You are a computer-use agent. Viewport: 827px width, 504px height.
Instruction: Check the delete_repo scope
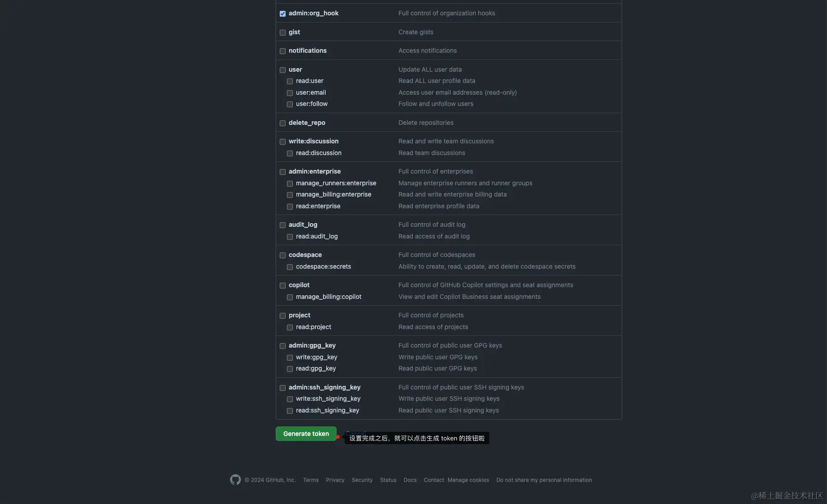pyautogui.click(x=282, y=123)
